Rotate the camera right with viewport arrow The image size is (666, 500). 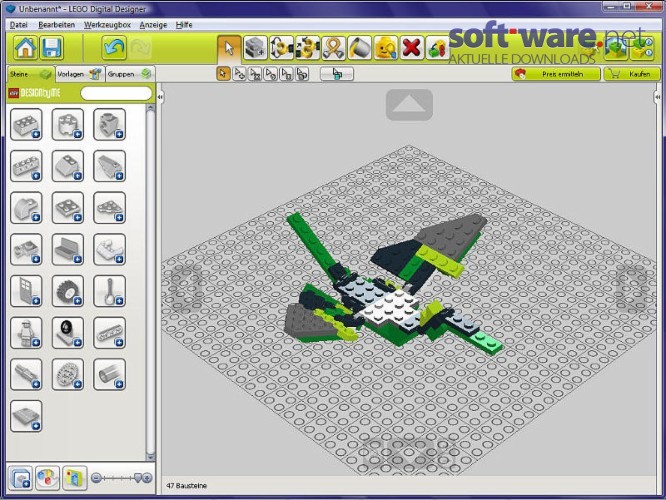(632, 288)
